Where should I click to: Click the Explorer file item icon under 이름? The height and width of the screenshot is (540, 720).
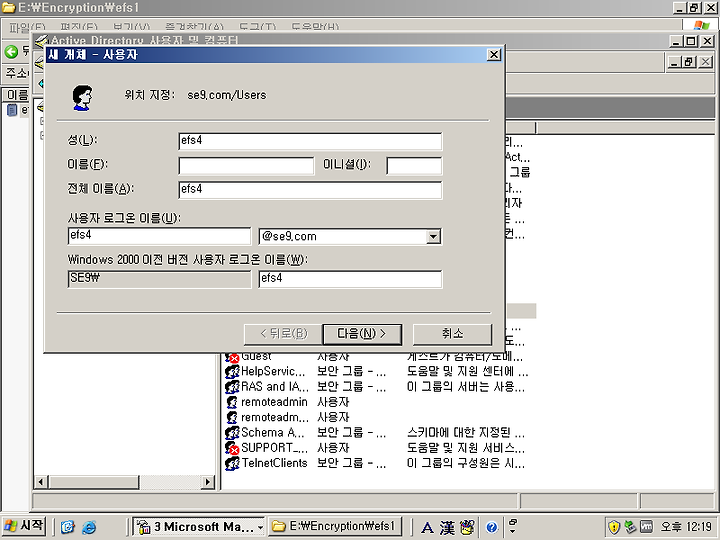pos(12,110)
